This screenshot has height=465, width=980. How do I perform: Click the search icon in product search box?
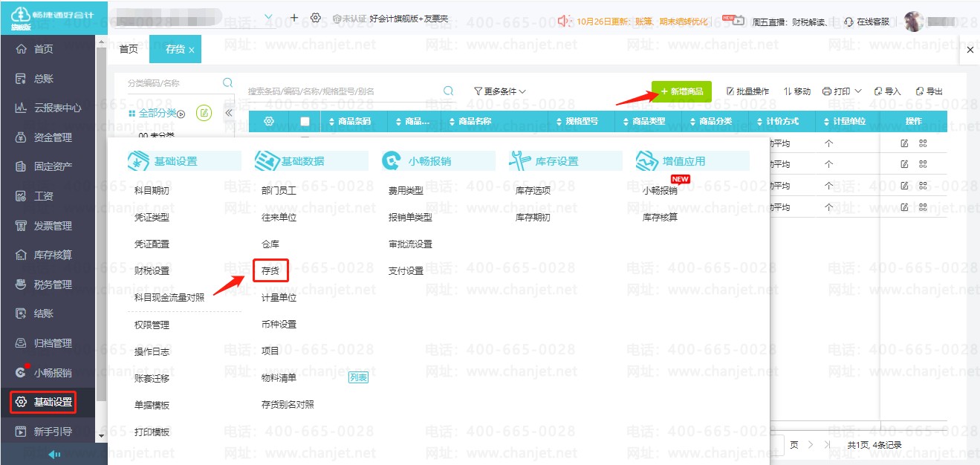tap(448, 91)
